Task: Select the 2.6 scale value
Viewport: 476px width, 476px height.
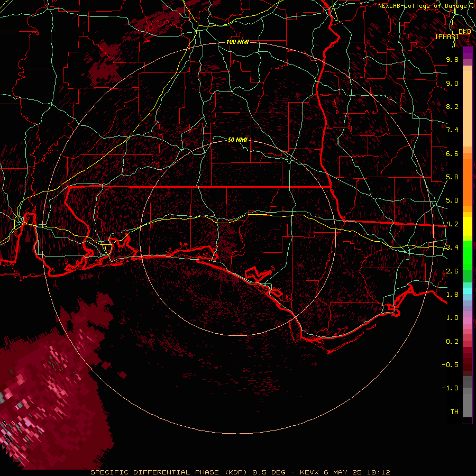Action: point(452,271)
